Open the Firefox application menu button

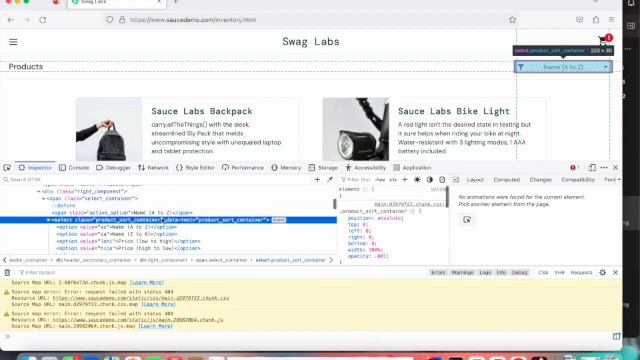pos(611,20)
